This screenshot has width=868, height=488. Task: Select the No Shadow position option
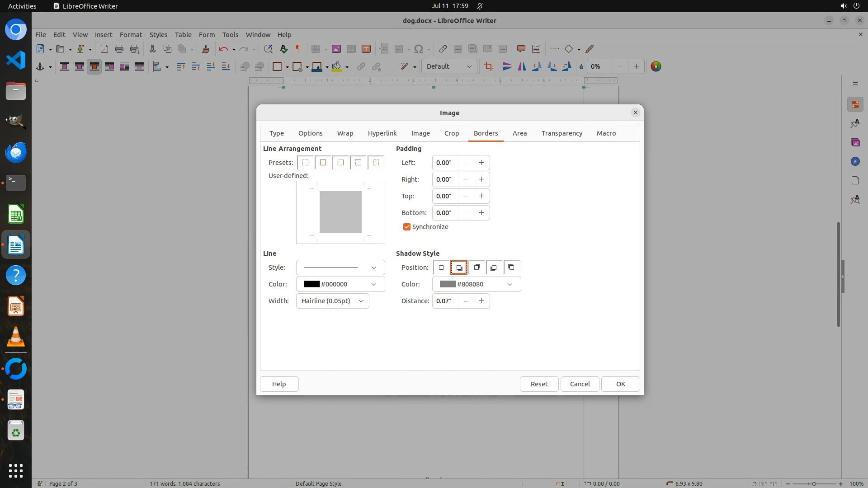pos(441,267)
